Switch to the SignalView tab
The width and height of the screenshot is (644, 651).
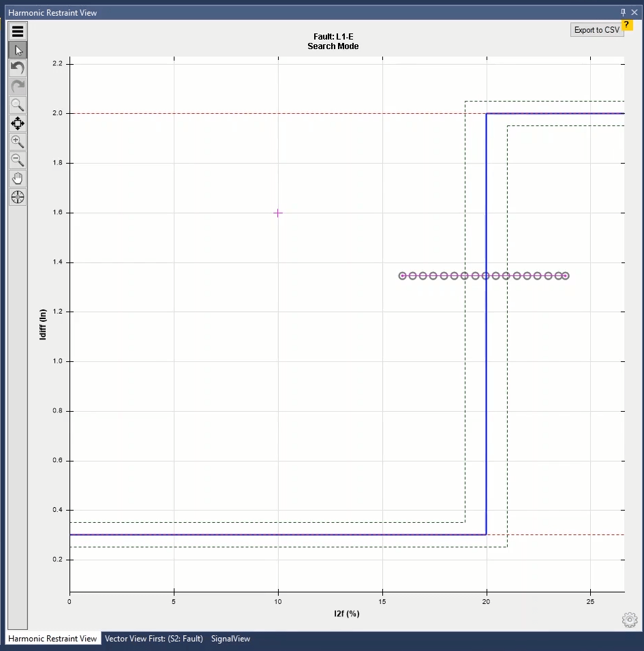tap(230, 639)
